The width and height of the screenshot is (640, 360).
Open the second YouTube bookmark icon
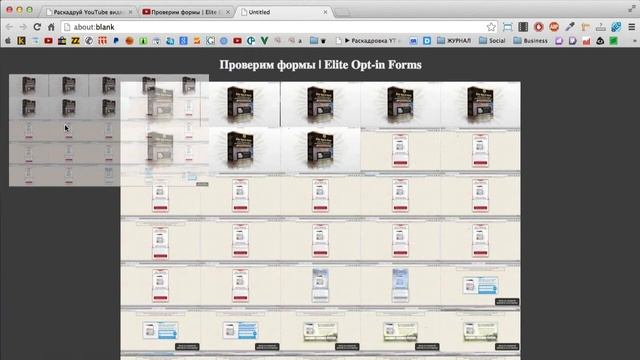click(237, 40)
